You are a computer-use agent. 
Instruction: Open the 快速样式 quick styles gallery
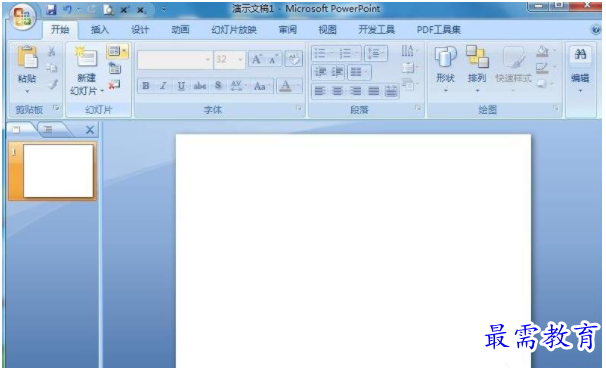tap(513, 69)
